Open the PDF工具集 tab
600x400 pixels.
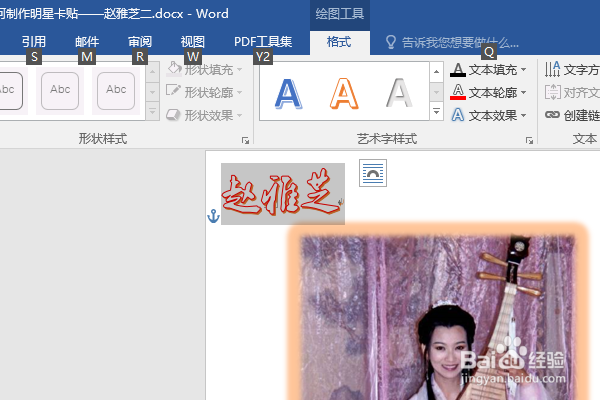click(x=263, y=42)
